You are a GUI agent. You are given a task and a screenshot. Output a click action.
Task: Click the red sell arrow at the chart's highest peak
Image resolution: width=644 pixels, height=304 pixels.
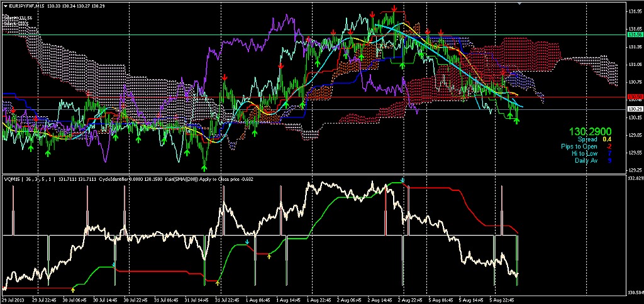pos(394,8)
